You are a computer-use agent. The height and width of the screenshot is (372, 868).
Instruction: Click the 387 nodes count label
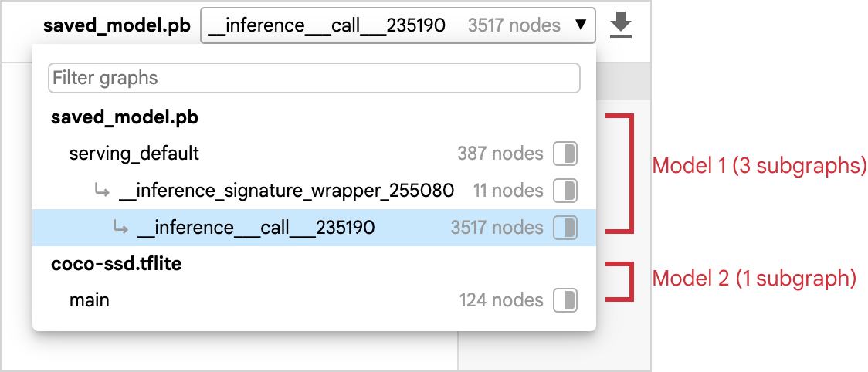coord(500,154)
